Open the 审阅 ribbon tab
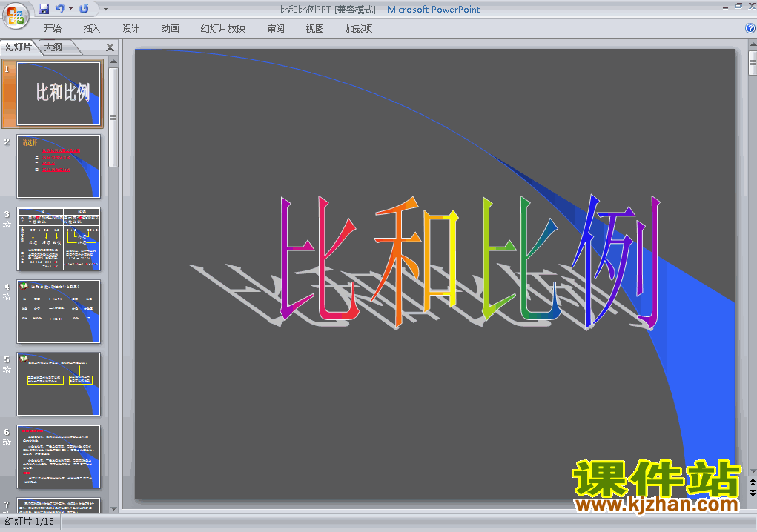This screenshot has height=532, width=757. coord(276,28)
